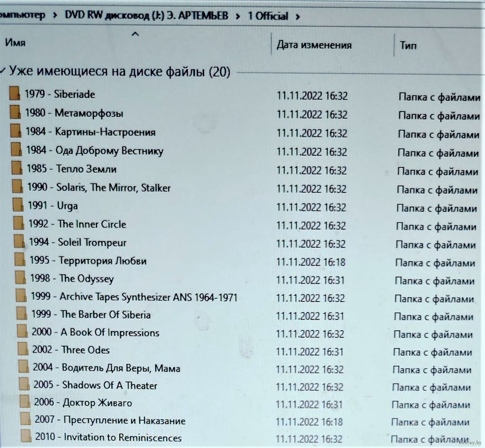Go to DVD RW дисковод (J:) Э. АРТЕМЬЕВ breadcrumb
This screenshot has height=448, width=485.
(x=146, y=15)
